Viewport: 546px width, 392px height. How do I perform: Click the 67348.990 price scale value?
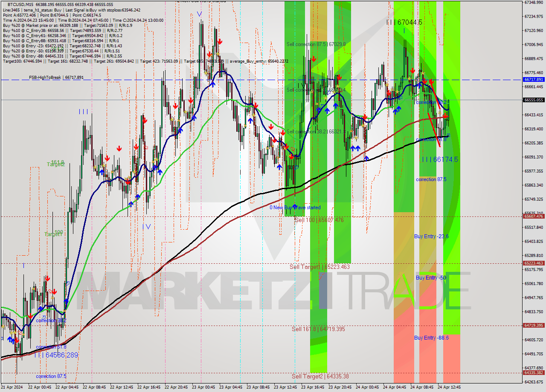tap(534, 2)
